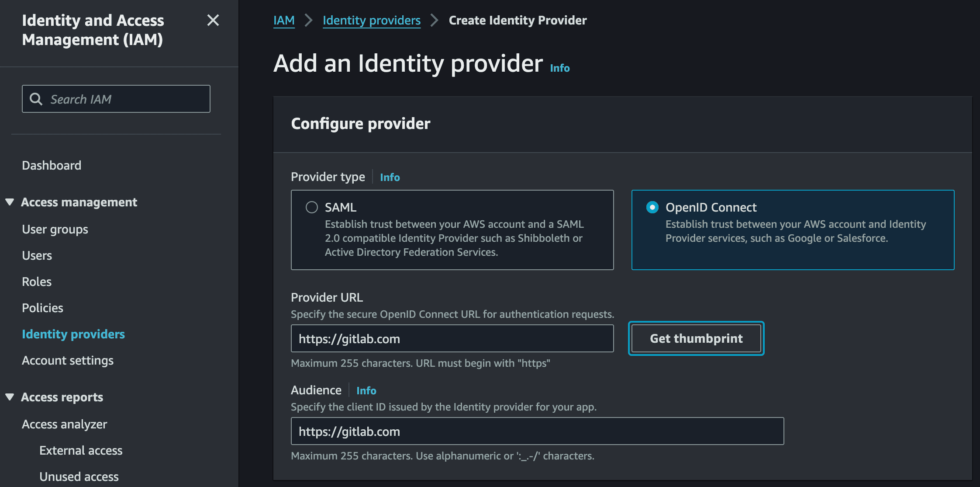
Task: Open Info link for Provider type
Action: click(x=390, y=177)
